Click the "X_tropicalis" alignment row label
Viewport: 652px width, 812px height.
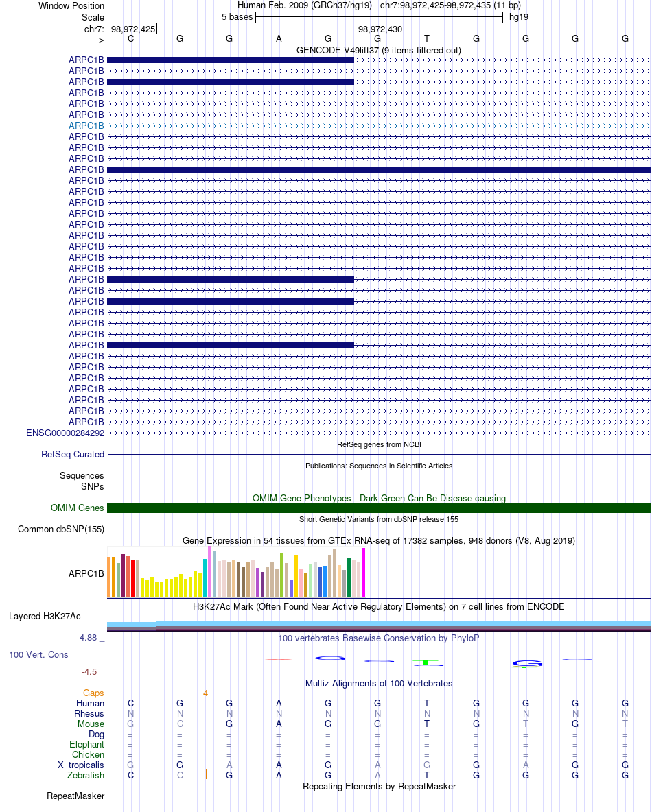[x=81, y=765]
